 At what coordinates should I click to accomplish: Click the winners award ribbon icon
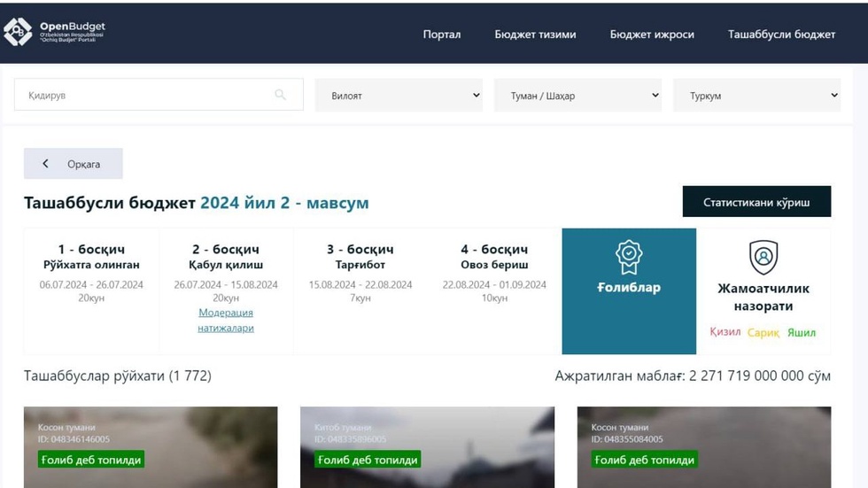(629, 257)
